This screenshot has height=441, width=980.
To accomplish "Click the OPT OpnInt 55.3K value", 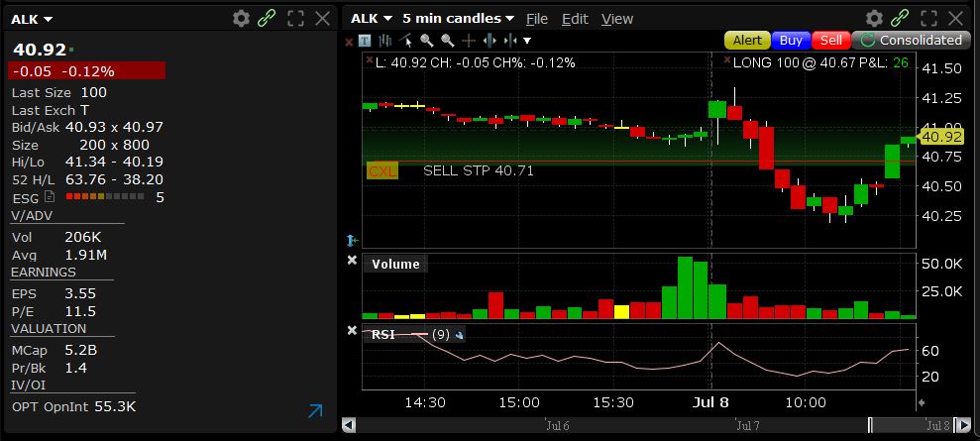I will pos(115,406).
